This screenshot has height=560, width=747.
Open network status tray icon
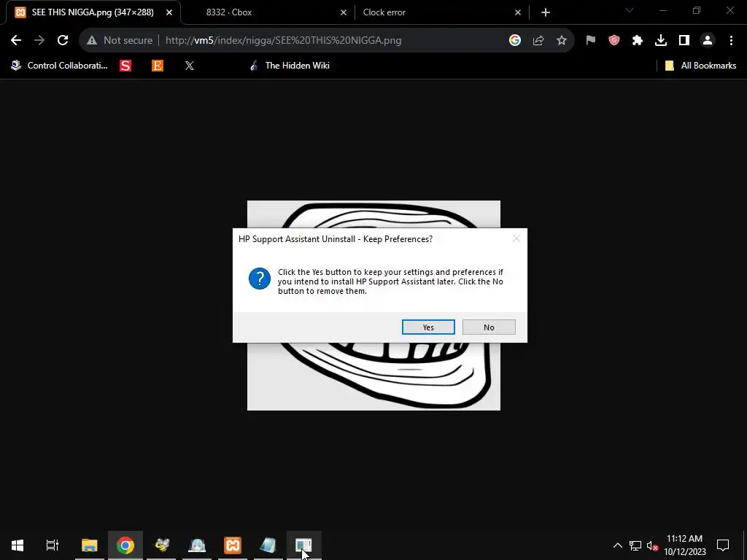[x=635, y=545]
